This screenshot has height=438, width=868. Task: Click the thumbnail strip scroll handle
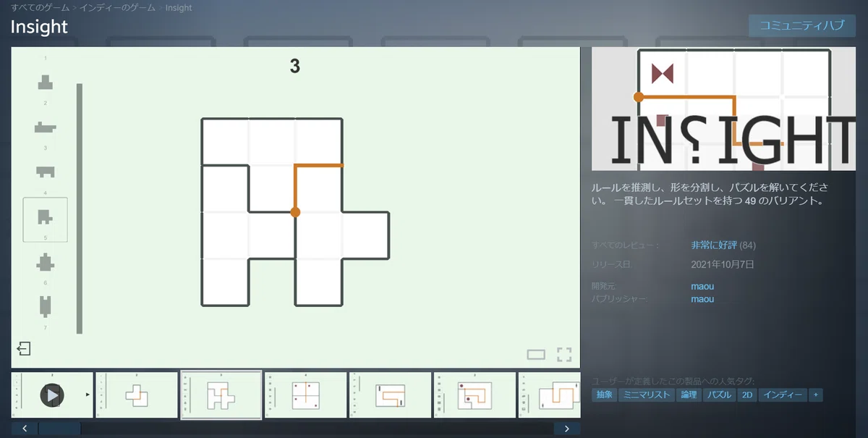(x=60, y=429)
